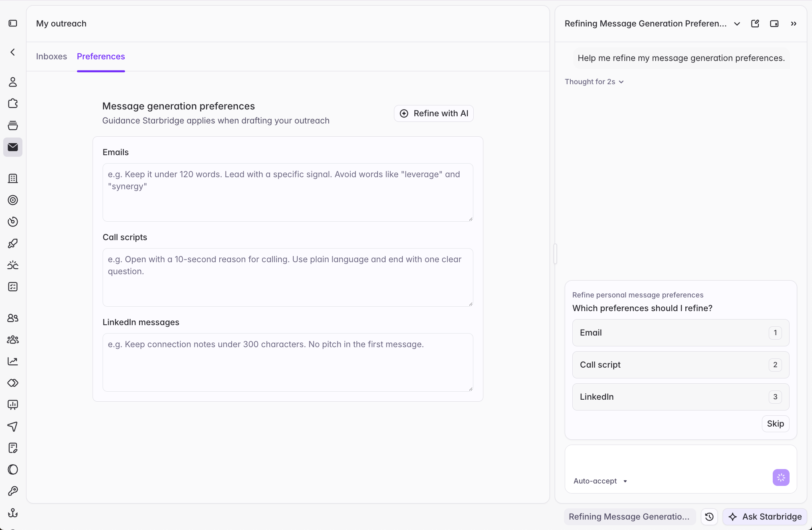Open the Auto-accept dropdown
The width and height of the screenshot is (812, 530).
pos(600,481)
